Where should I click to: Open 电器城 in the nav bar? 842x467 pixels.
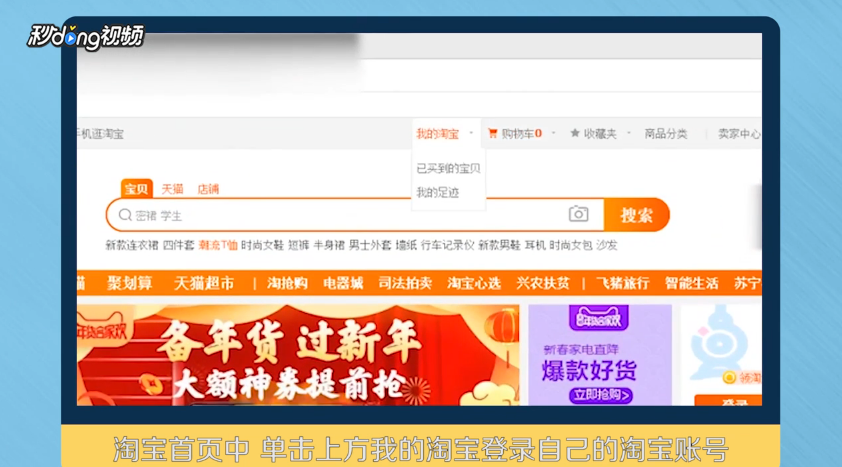(x=343, y=283)
